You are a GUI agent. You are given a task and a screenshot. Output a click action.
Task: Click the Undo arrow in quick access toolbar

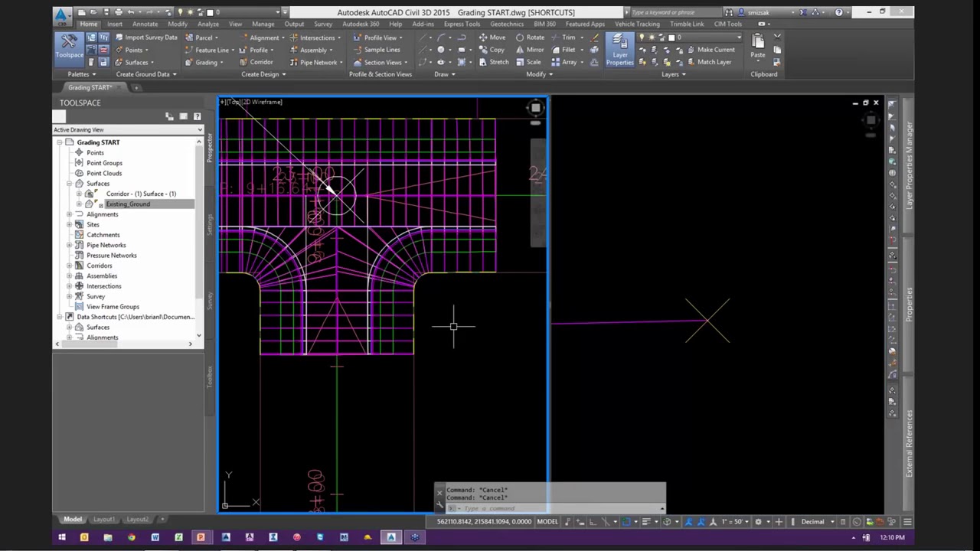click(x=131, y=12)
